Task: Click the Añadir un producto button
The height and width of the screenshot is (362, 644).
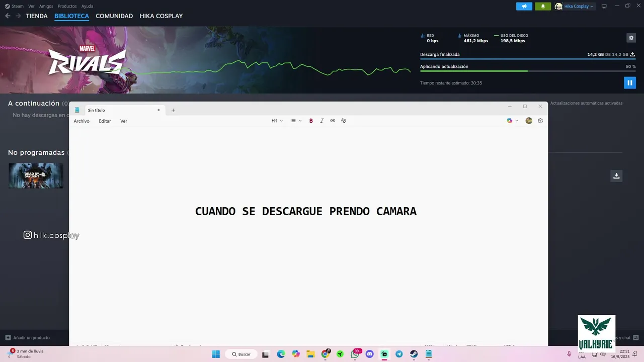Action: pos(27,338)
